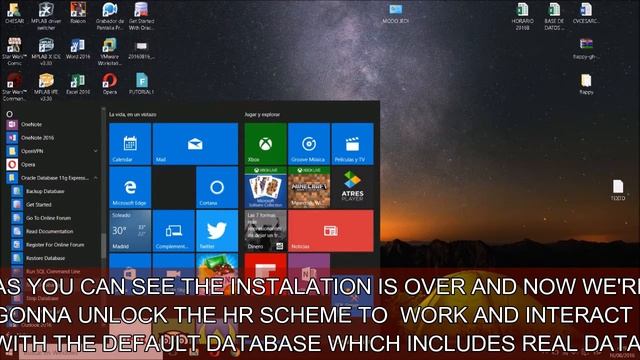The image size is (640, 360).
Task: Open the MPLAB IPE desktop shortcut
Action: pyautogui.click(x=46, y=87)
